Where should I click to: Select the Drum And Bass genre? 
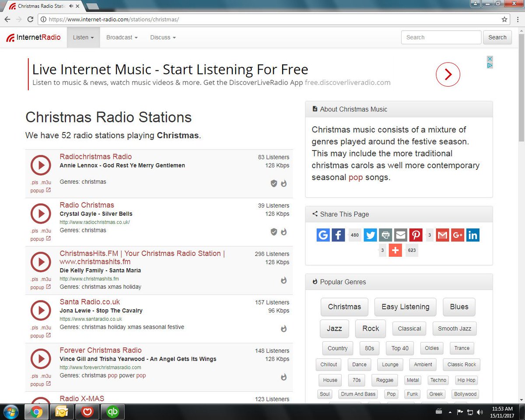(x=358, y=394)
